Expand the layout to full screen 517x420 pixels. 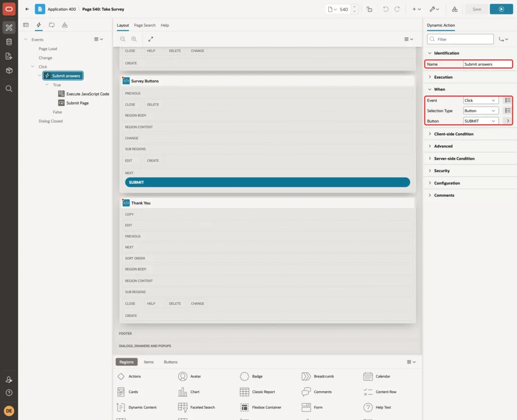point(150,39)
